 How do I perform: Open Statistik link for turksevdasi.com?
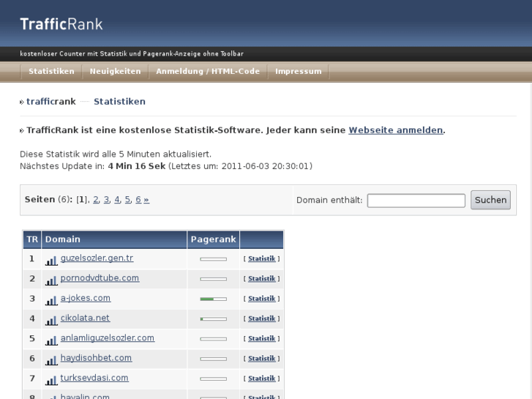point(261,379)
